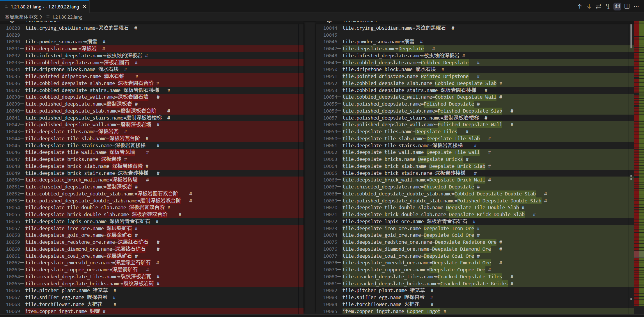Expand hidden lines in right pane
Image resolution: width=644 pixels, height=317 pixels.
pyautogui.click(x=329, y=22)
